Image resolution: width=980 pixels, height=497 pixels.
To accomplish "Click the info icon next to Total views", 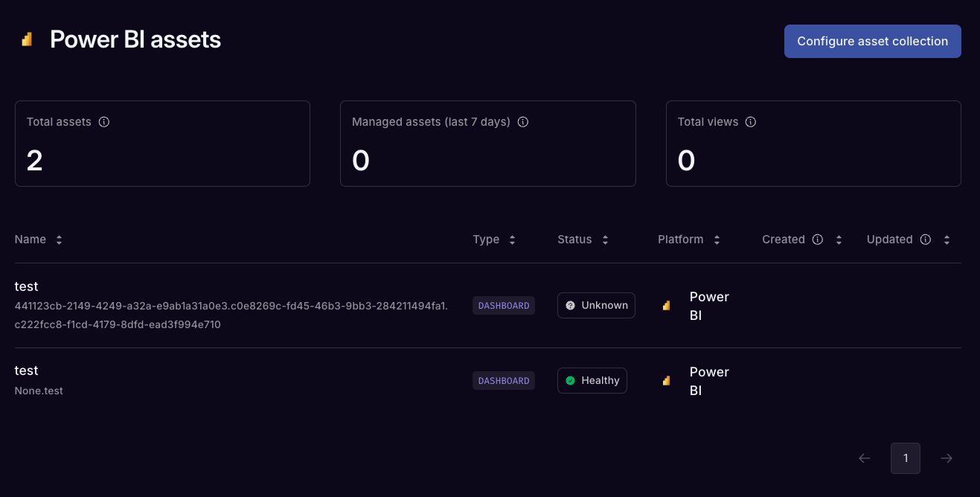I will (751, 122).
